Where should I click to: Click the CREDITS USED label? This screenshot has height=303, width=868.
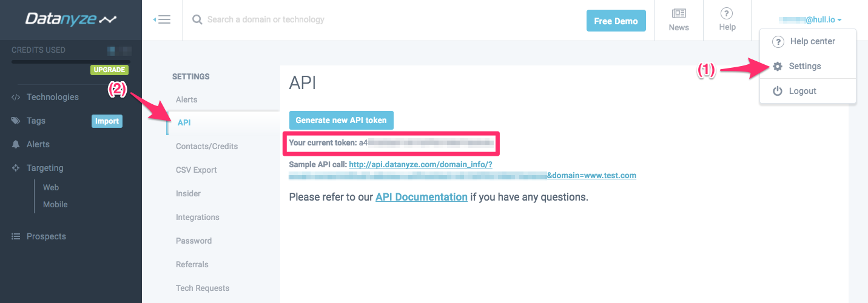click(39, 50)
